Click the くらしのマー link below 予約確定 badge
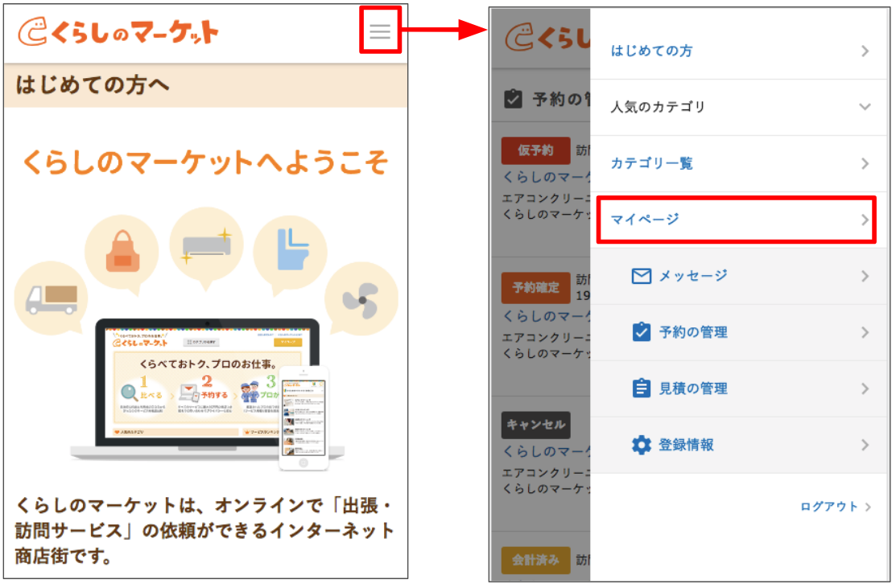Viewport: 896px width, 588px height. click(547, 316)
